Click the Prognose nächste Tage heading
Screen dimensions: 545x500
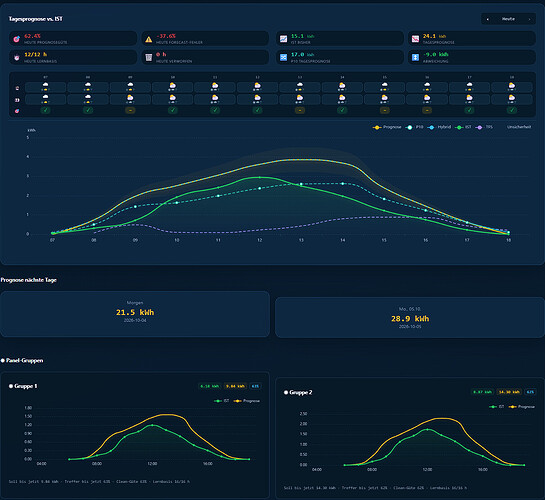pos(29,280)
